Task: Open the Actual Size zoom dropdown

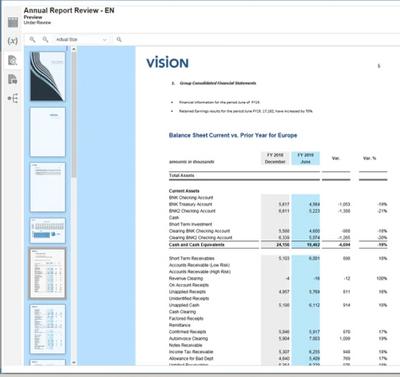Action: click(81, 39)
